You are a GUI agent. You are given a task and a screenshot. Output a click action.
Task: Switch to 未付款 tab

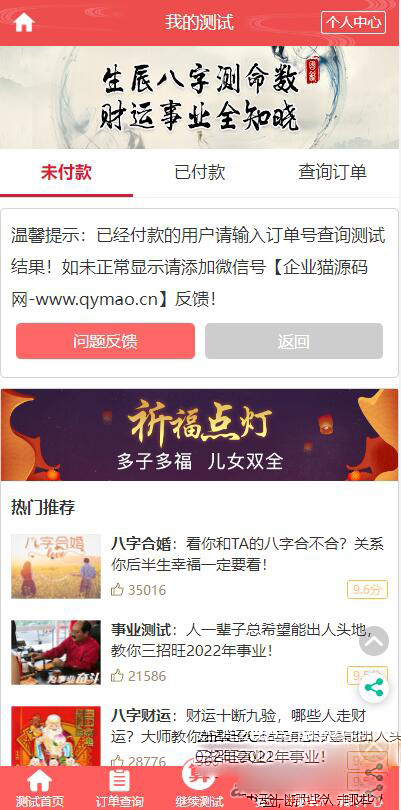click(x=66, y=173)
